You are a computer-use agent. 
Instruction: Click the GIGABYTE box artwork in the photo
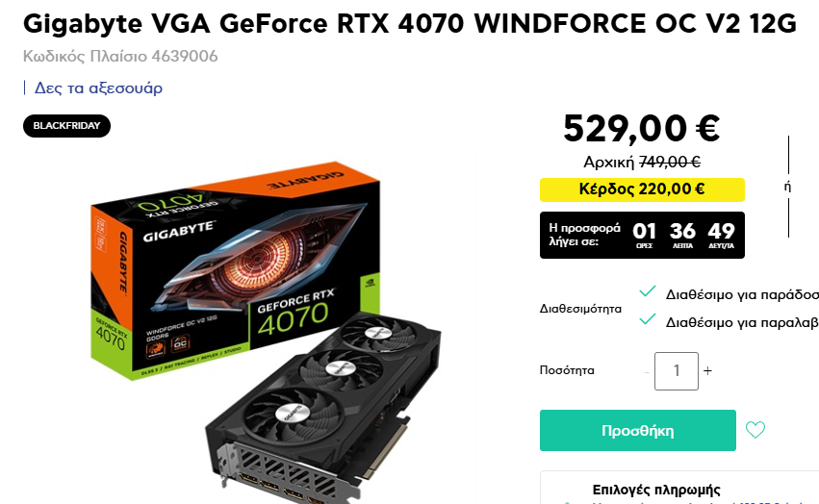(x=235, y=269)
